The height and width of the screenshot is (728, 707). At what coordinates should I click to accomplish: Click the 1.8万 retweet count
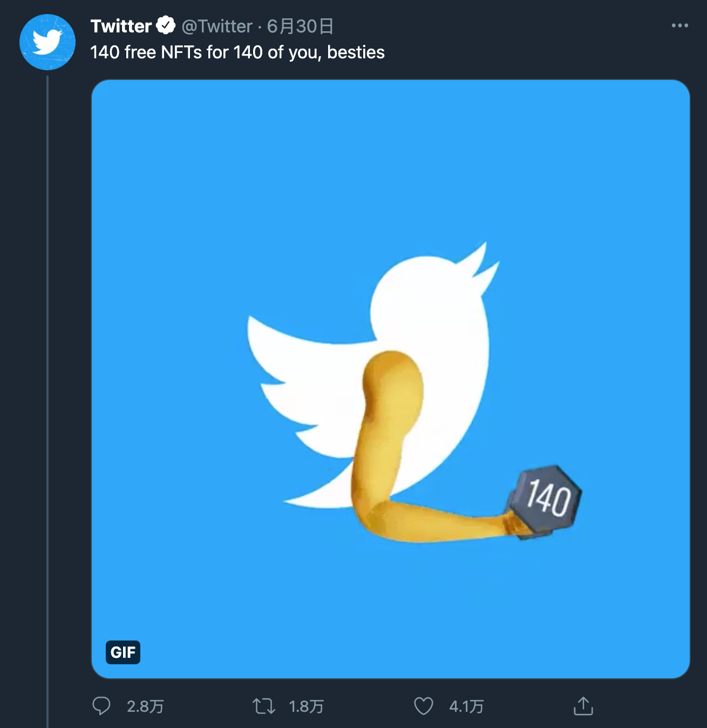[x=306, y=706]
